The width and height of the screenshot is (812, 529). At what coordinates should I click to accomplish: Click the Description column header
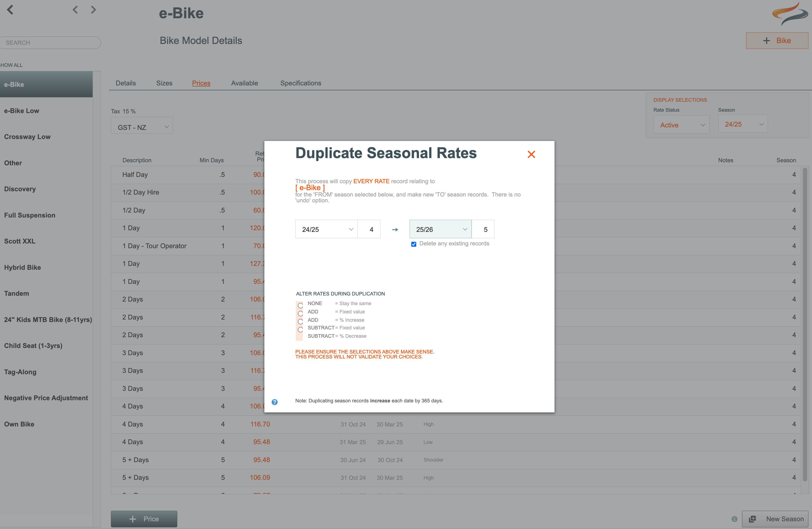(x=137, y=160)
